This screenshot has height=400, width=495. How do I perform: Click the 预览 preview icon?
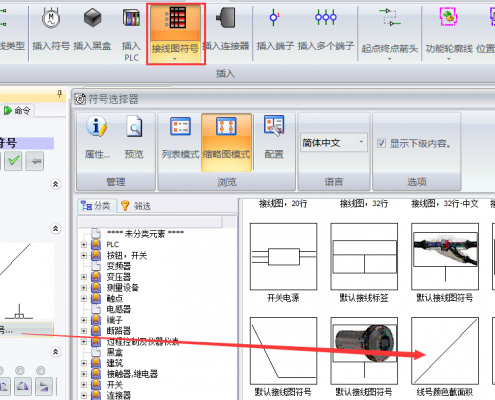click(134, 126)
